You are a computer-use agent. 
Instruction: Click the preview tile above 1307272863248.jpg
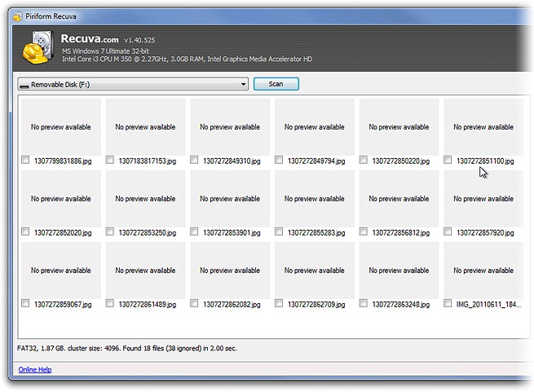399,271
